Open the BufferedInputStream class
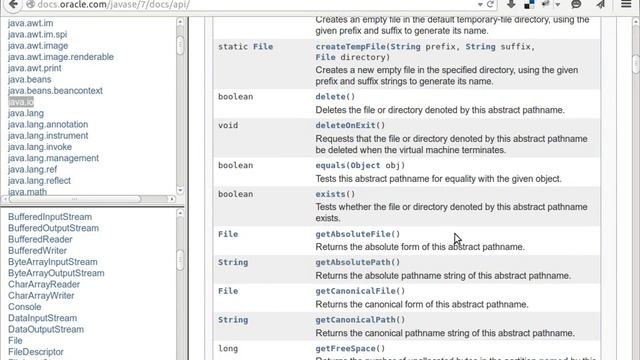The image size is (640, 360). point(50,217)
